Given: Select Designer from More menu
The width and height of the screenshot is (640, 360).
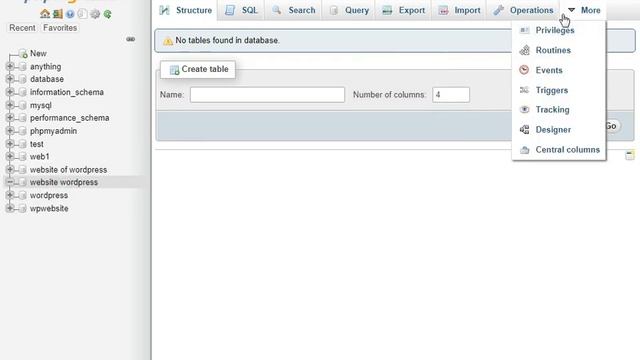Looking at the screenshot, I should [553, 130].
